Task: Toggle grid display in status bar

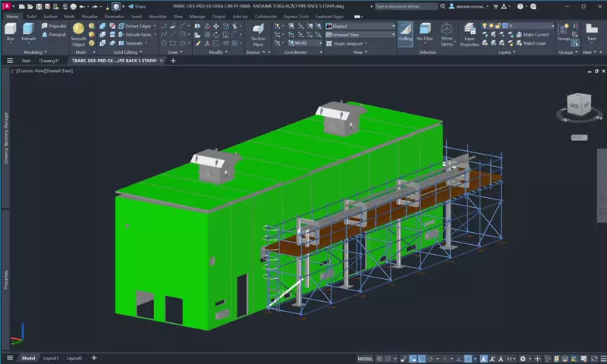Action: [380, 359]
